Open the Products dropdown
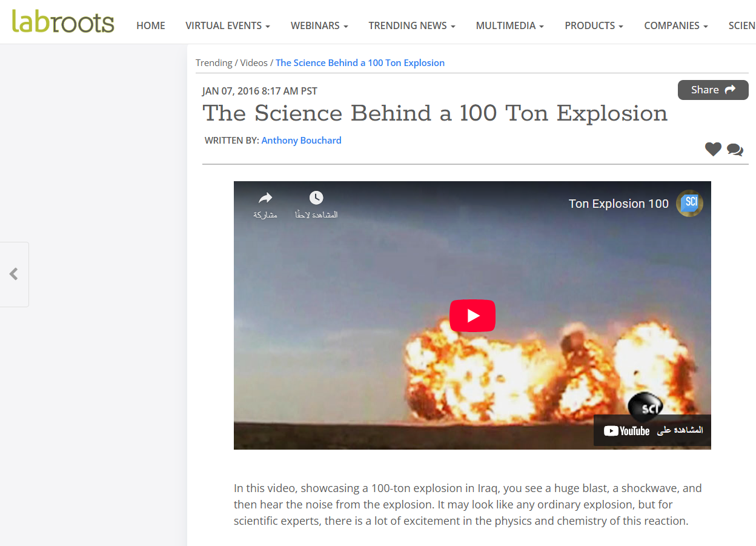The height and width of the screenshot is (546, 756). coord(594,25)
